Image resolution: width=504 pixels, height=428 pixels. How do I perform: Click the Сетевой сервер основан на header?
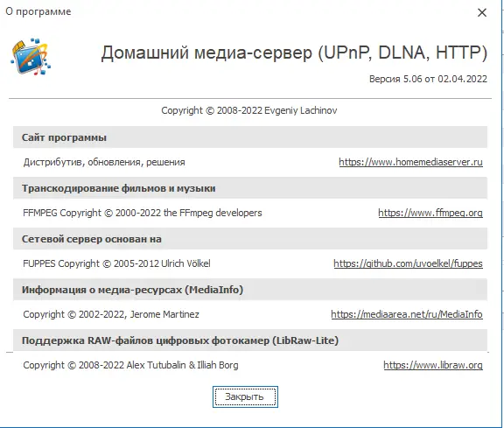click(x=250, y=239)
